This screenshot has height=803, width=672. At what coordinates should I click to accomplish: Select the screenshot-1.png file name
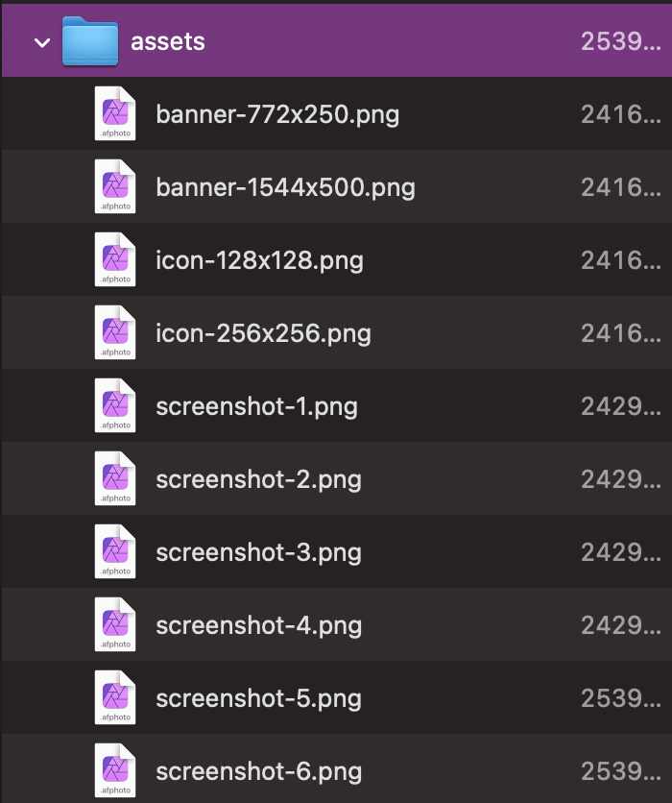click(256, 406)
